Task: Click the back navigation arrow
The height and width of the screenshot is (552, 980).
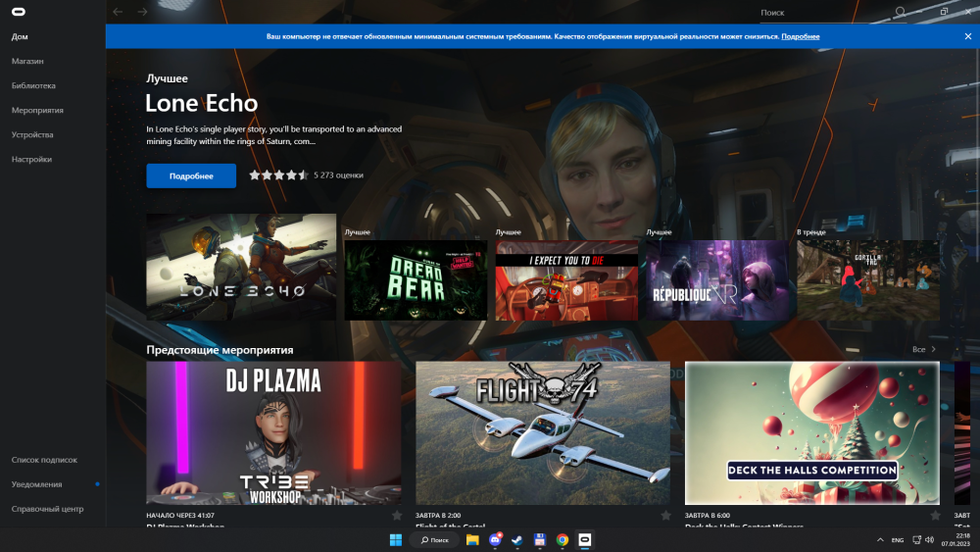Action: 118,12
